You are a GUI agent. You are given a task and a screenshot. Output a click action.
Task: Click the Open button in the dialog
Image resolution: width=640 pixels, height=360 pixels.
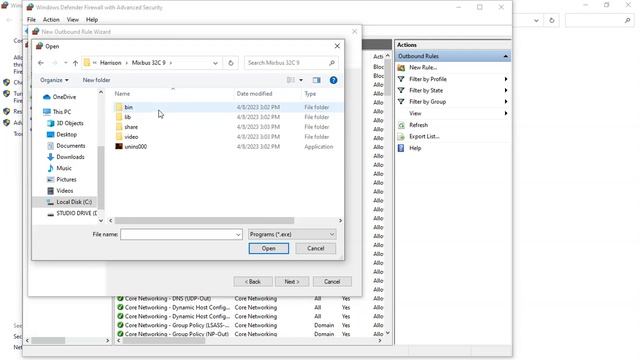(269, 248)
